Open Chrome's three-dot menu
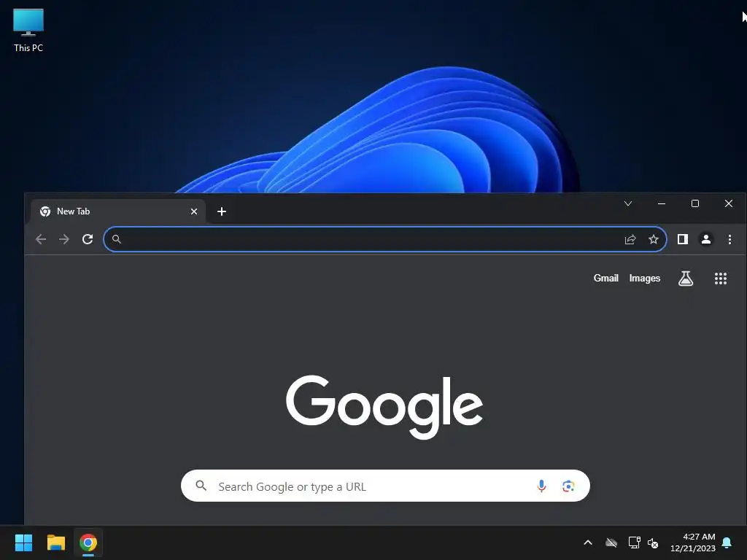 [729, 239]
